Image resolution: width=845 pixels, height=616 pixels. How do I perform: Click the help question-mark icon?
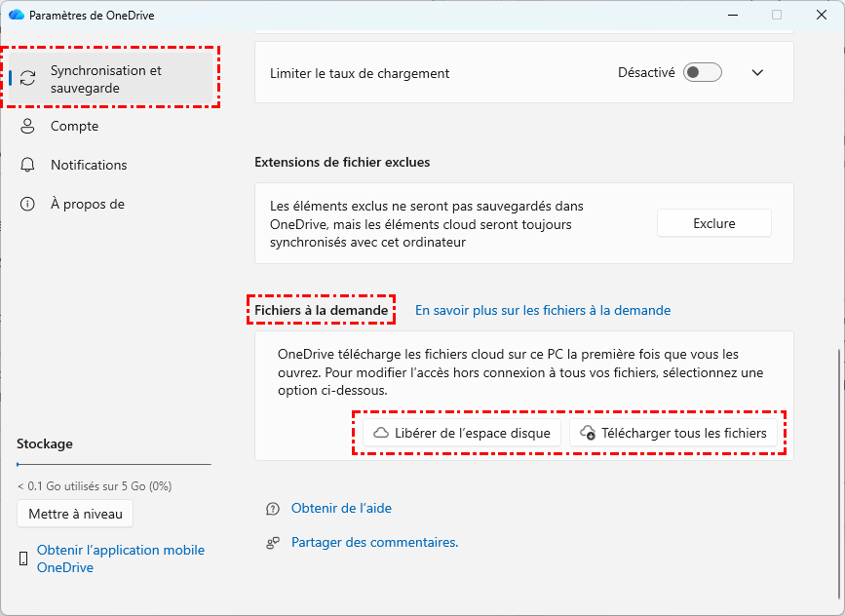pyautogui.click(x=273, y=509)
